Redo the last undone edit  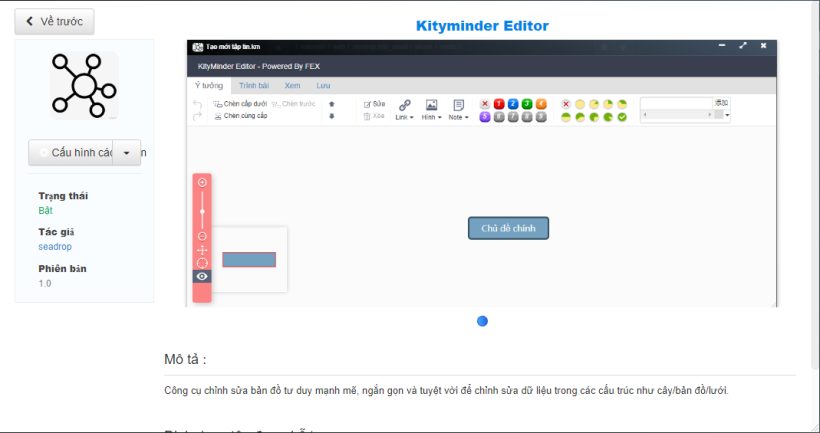point(197,116)
